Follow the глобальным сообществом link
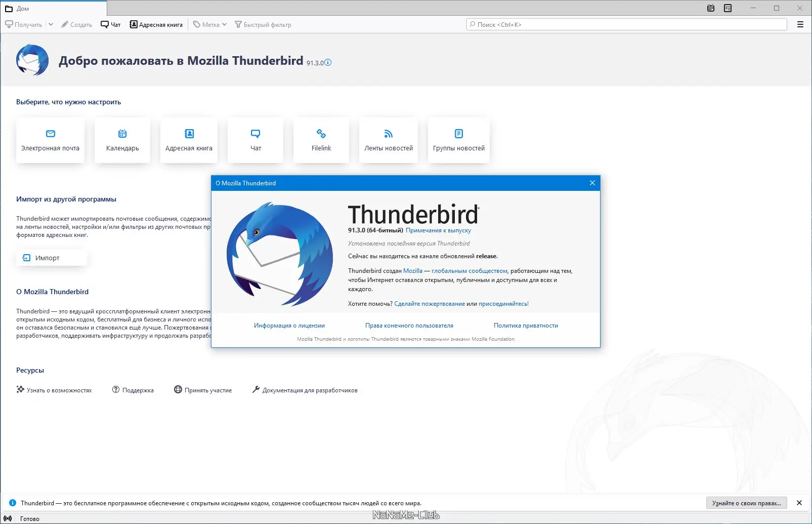 pos(469,271)
